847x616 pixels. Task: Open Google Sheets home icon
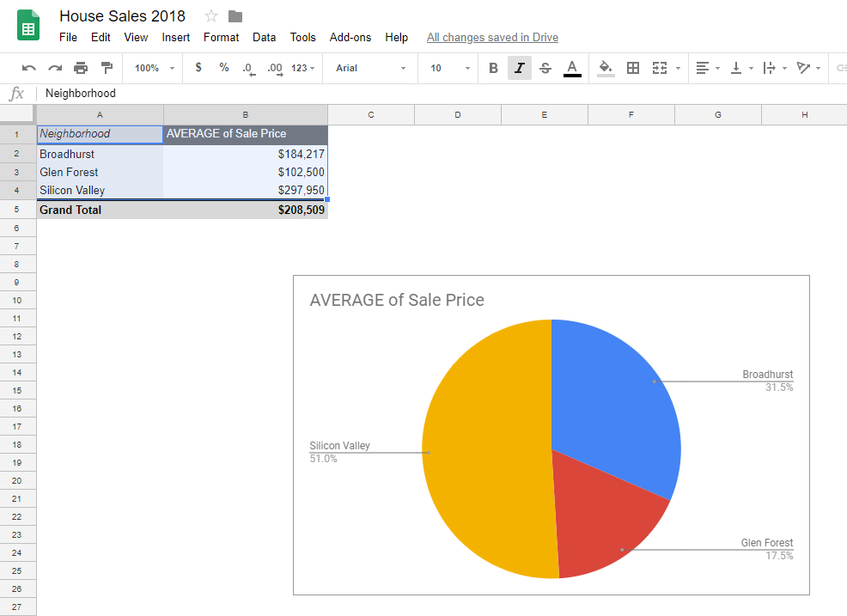(x=28, y=26)
